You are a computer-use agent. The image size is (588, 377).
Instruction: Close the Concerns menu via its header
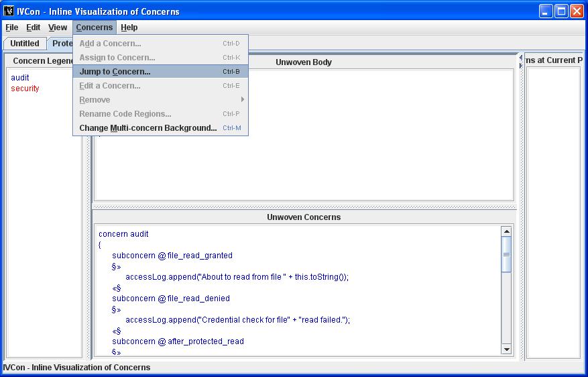[94, 28]
